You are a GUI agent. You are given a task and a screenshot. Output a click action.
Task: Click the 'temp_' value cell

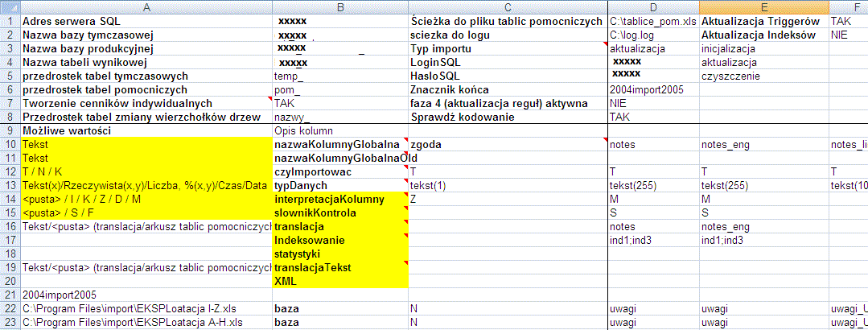[340, 76]
